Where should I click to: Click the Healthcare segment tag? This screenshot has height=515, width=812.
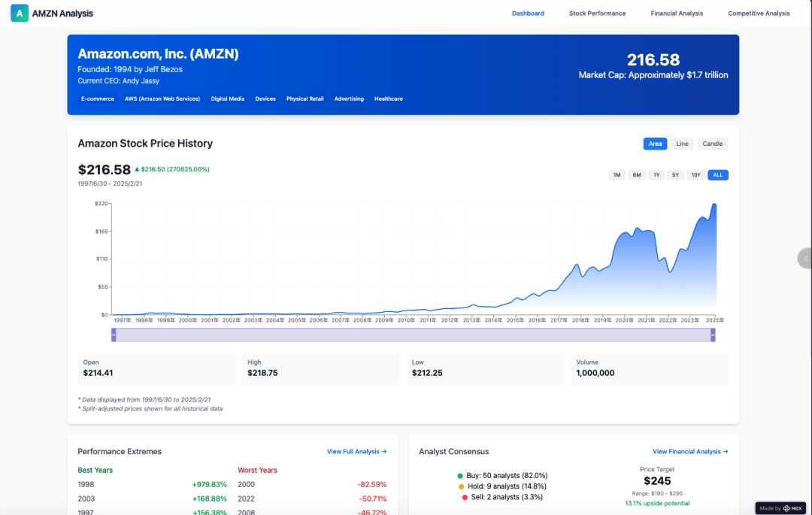(389, 98)
